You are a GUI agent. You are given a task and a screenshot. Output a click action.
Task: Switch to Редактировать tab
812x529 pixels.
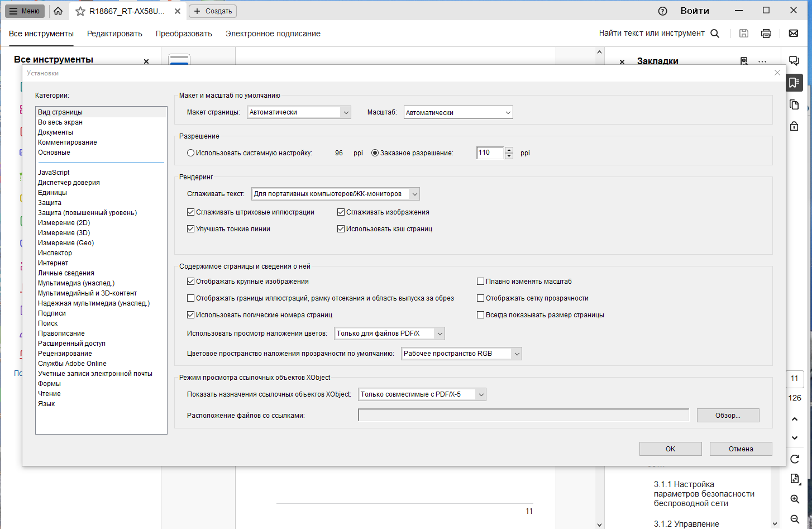[x=114, y=34]
